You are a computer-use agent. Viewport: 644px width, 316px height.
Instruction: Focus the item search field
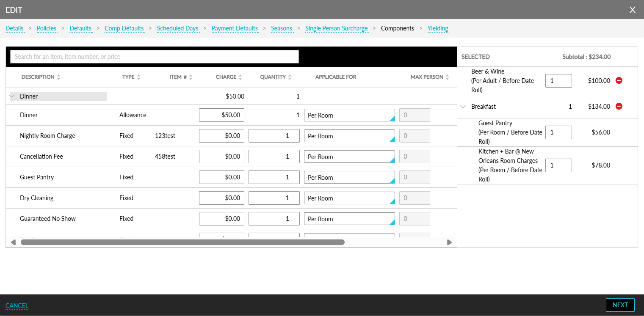coord(155,57)
